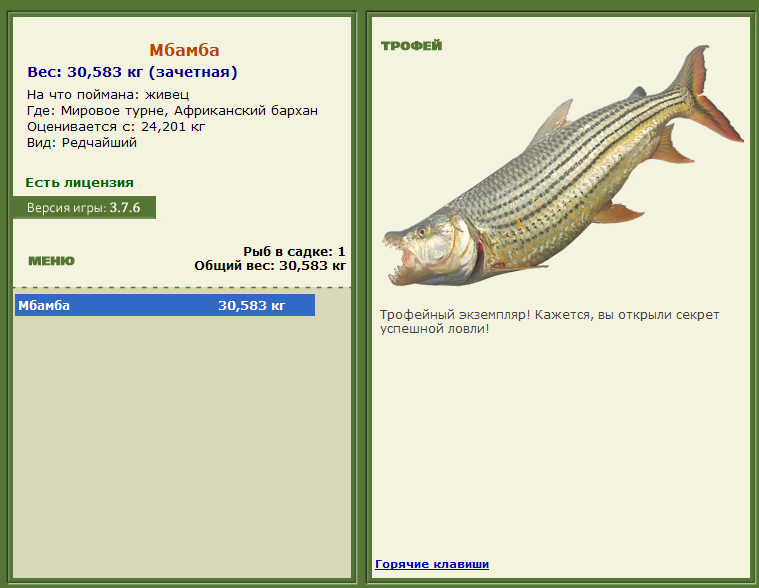Click the tigerfish trophy image

coord(563,166)
